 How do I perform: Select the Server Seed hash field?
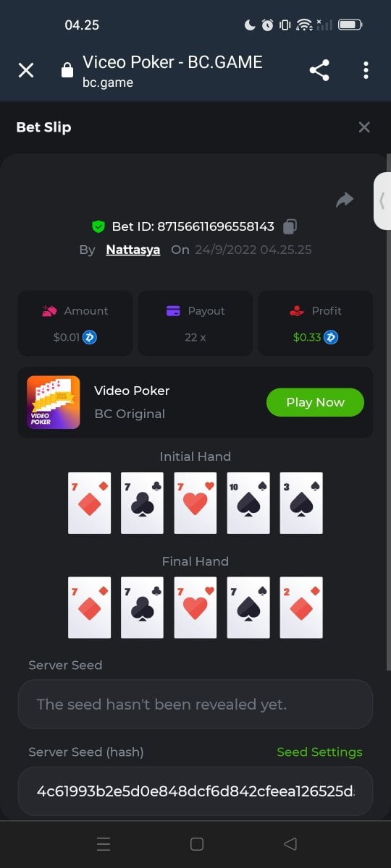pyautogui.click(x=195, y=791)
